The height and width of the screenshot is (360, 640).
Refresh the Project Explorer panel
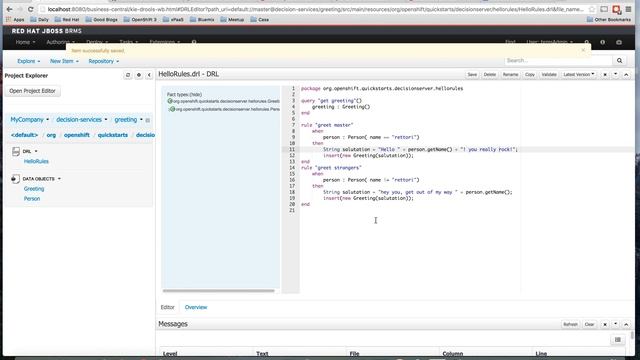coord(128,75)
